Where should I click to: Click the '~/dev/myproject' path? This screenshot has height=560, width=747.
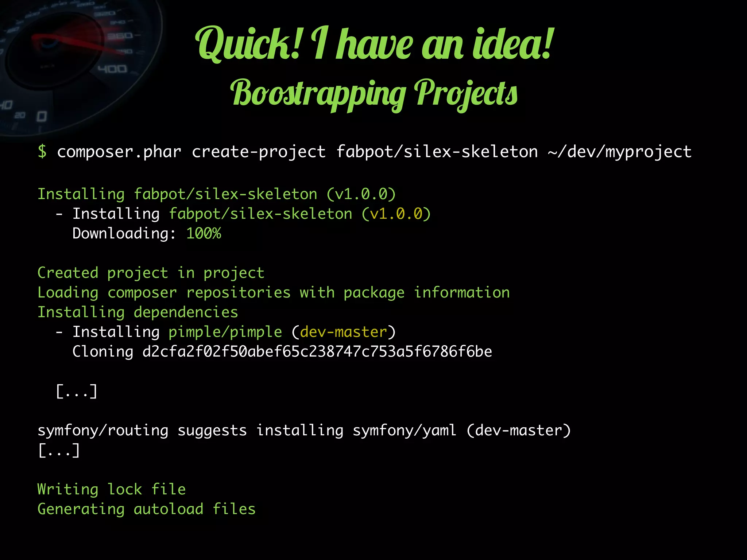[620, 152]
